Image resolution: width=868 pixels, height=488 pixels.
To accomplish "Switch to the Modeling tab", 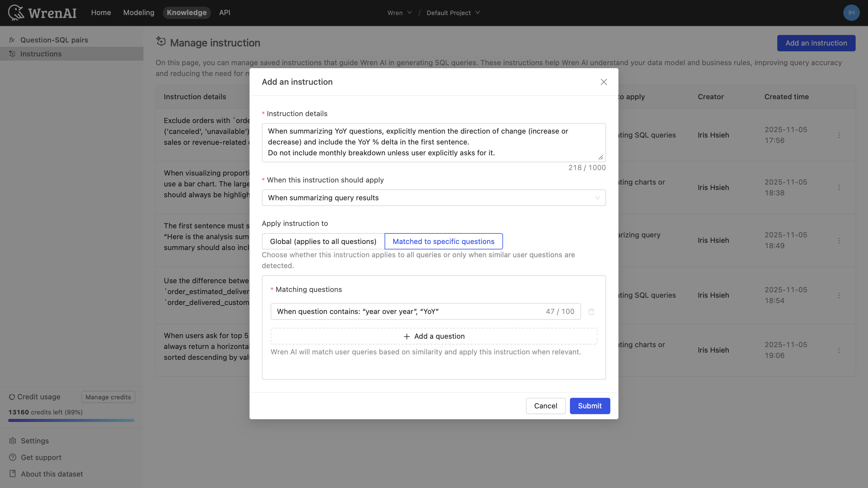I will pos(139,12).
